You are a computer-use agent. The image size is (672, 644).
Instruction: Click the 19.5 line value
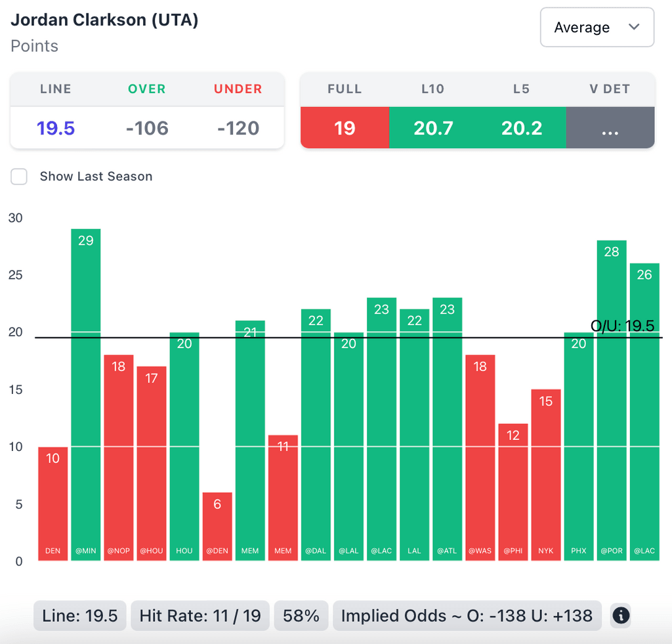point(56,128)
